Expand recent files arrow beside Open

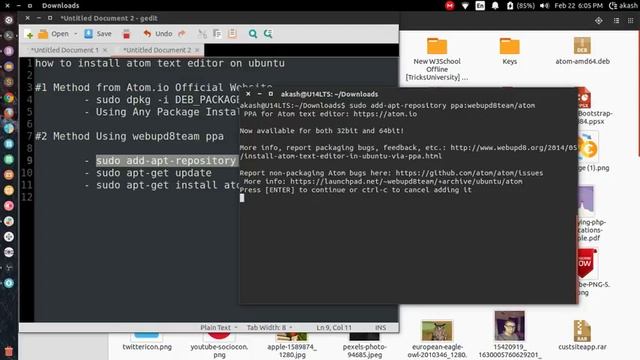(76, 34)
